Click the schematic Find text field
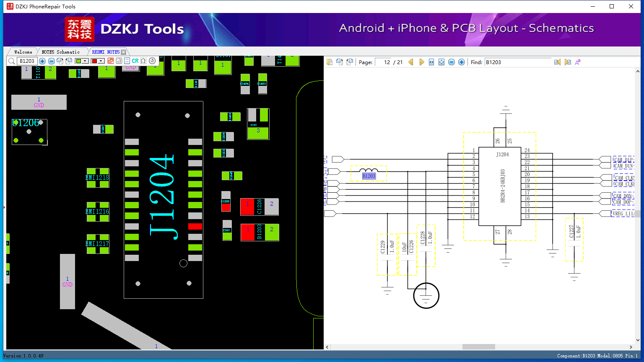Screen dimensions: 644x362 tap(518, 62)
